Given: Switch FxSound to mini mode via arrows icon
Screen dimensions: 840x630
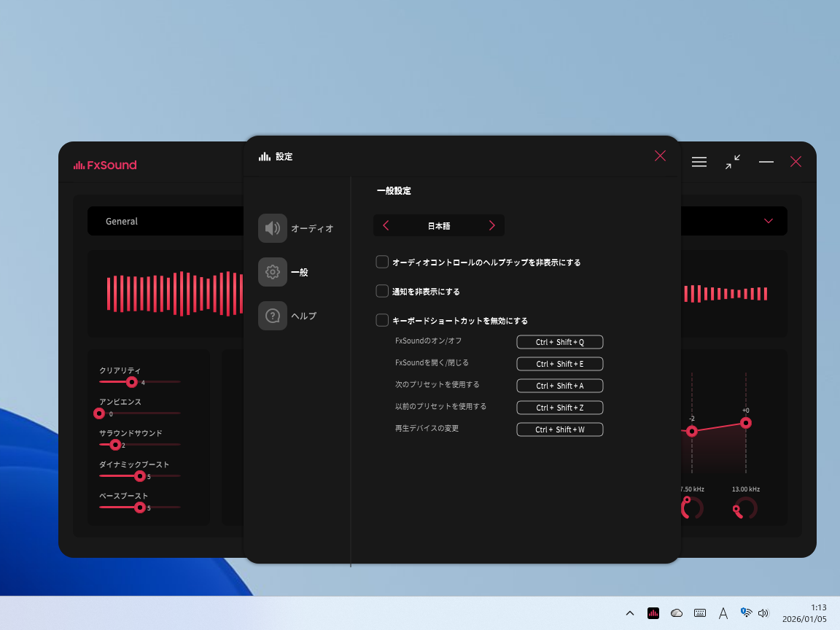Looking at the screenshot, I should pos(733,162).
